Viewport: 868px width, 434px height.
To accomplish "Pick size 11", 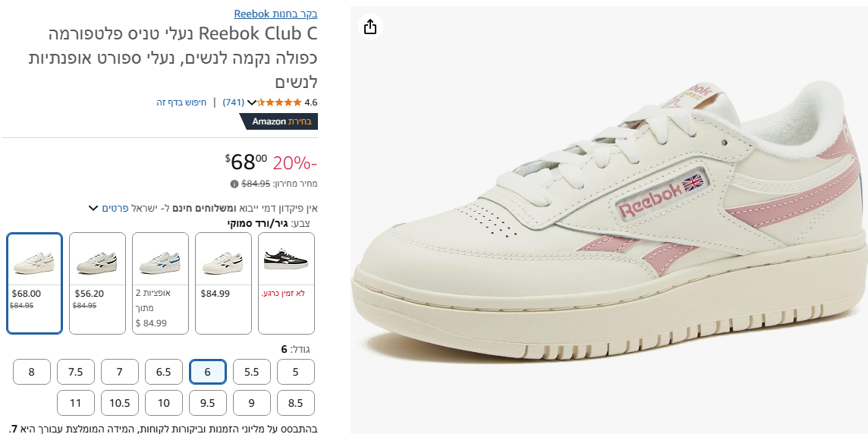I will [x=76, y=403].
